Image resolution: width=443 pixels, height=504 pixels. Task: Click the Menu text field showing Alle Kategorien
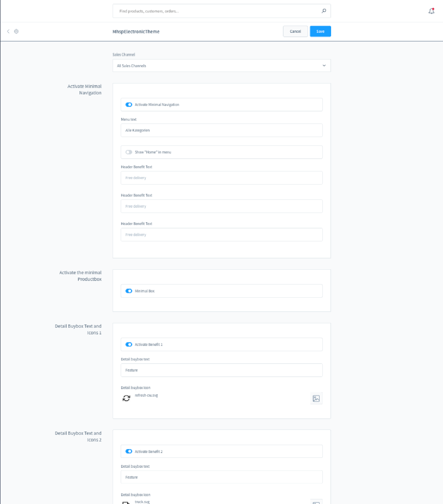221,130
